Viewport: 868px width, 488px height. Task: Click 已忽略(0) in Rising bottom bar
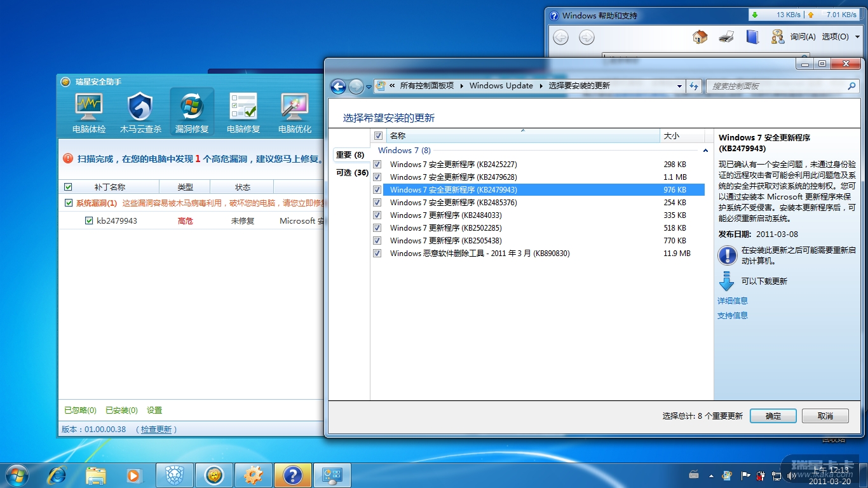pos(80,410)
